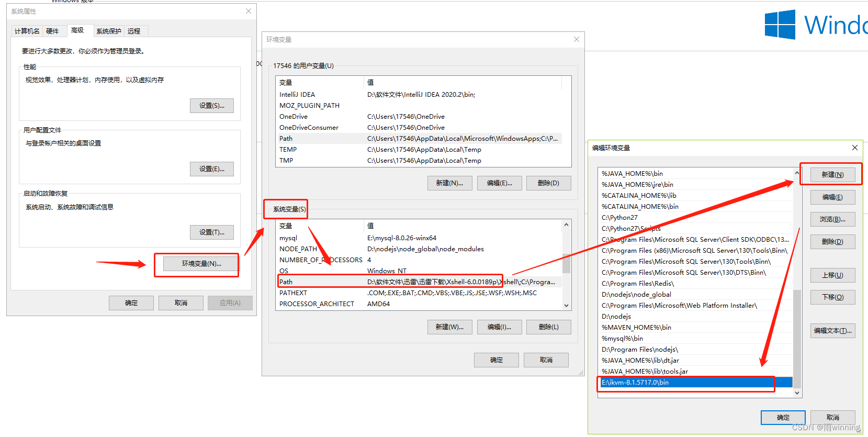Image resolution: width=868 pixels, height=437 pixels.
Task: Select %JAVA_HOME%\jre\bin path entry
Action: click(695, 185)
